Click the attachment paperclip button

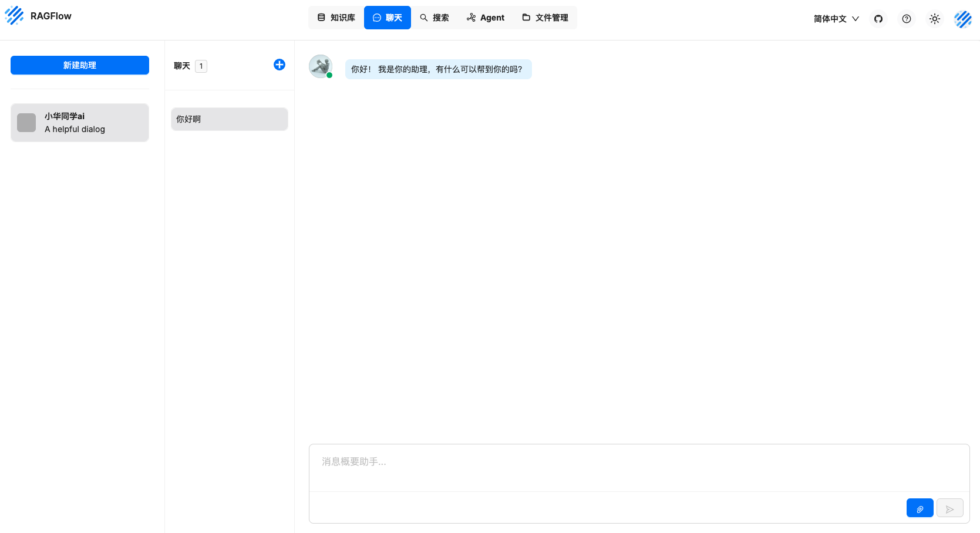(920, 508)
